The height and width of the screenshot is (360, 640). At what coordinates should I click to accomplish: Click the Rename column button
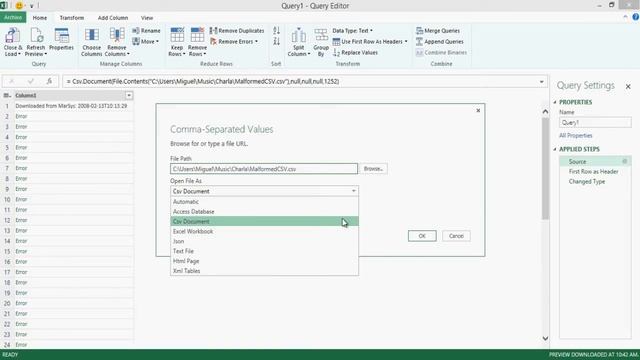146,31
